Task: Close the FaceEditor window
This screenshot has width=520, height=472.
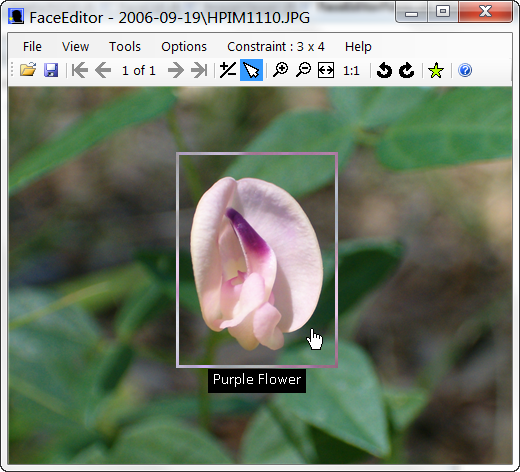Action: point(485,12)
